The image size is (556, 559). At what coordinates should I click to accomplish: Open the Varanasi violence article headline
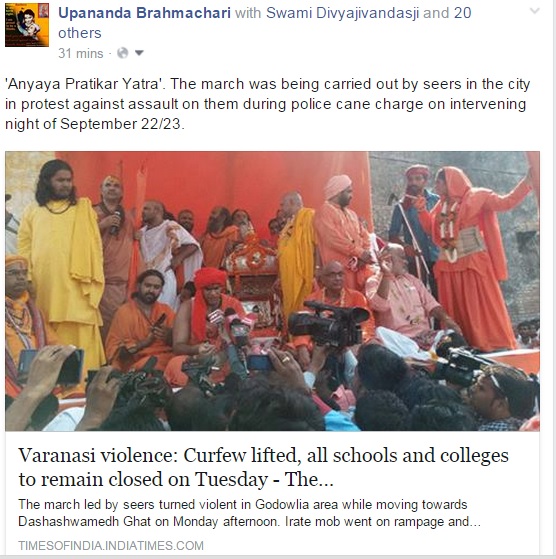pos(263,467)
